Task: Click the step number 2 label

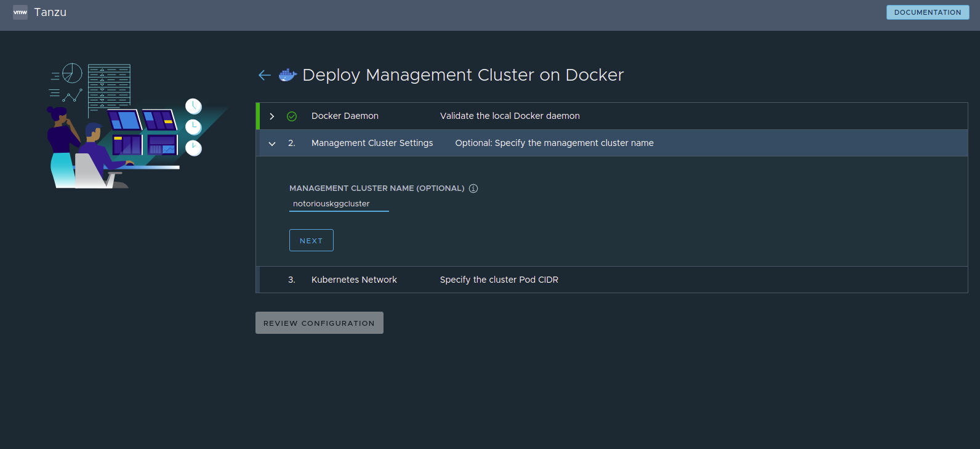Action: click(292, 143)
